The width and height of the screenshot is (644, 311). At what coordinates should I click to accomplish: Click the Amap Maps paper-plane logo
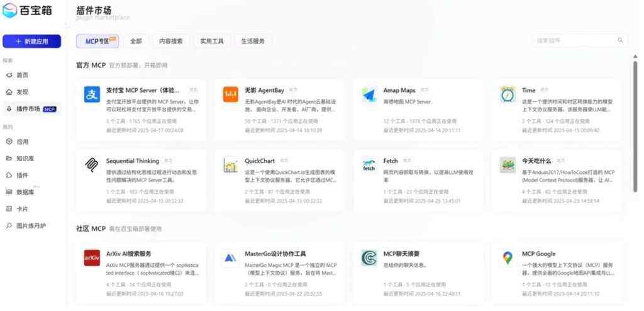369,94
